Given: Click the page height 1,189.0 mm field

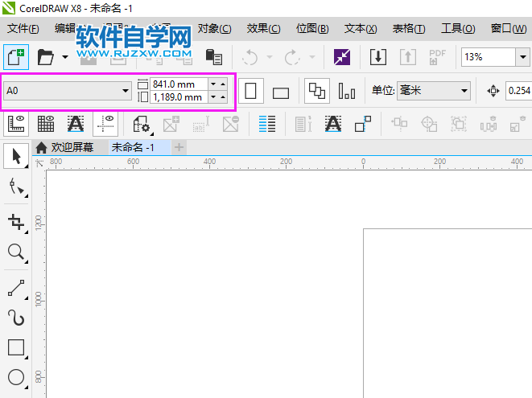Looking at the screenshot, I should coord(178,97).
